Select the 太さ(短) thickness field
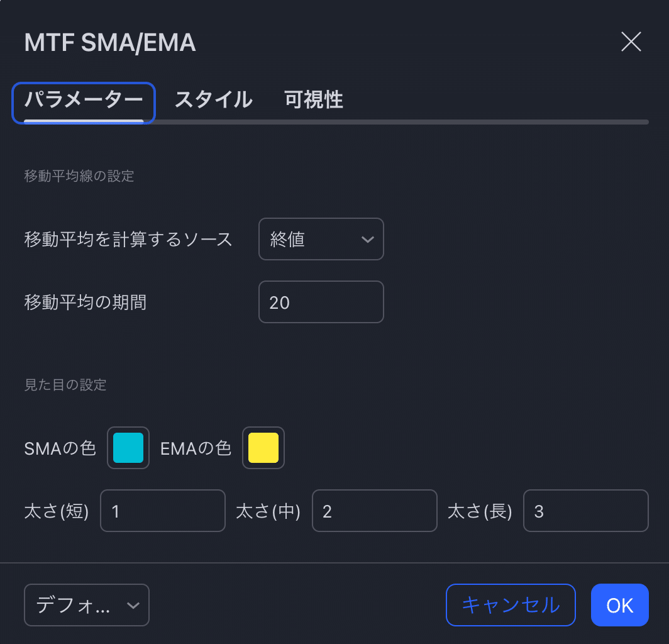This screenshot has width=669, height=644. [162, 511]
